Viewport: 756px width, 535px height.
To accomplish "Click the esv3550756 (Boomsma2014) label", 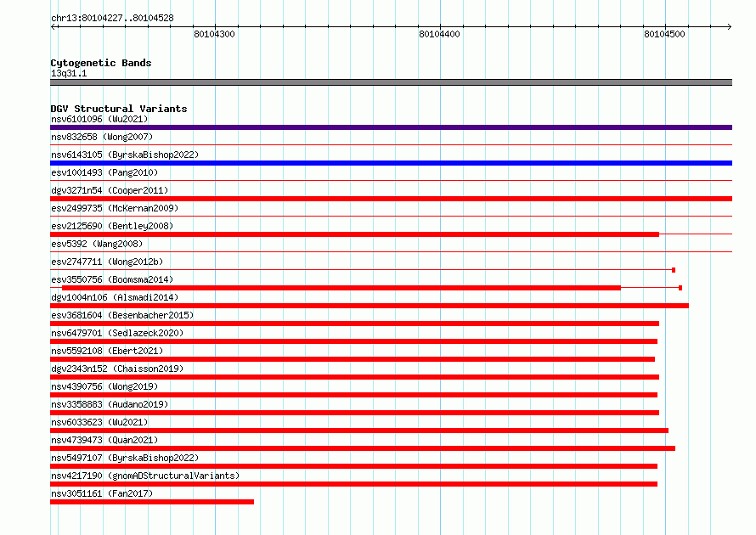I will (x=112, y=279).
